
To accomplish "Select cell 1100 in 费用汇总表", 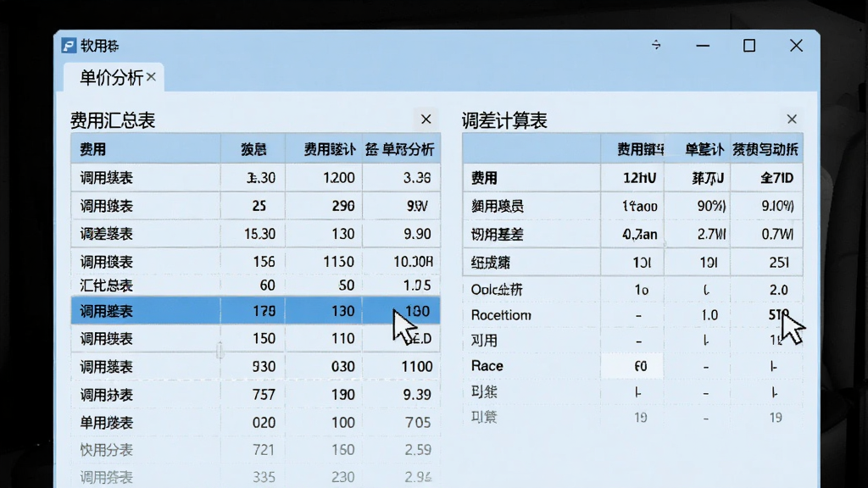I will (417, 366).
